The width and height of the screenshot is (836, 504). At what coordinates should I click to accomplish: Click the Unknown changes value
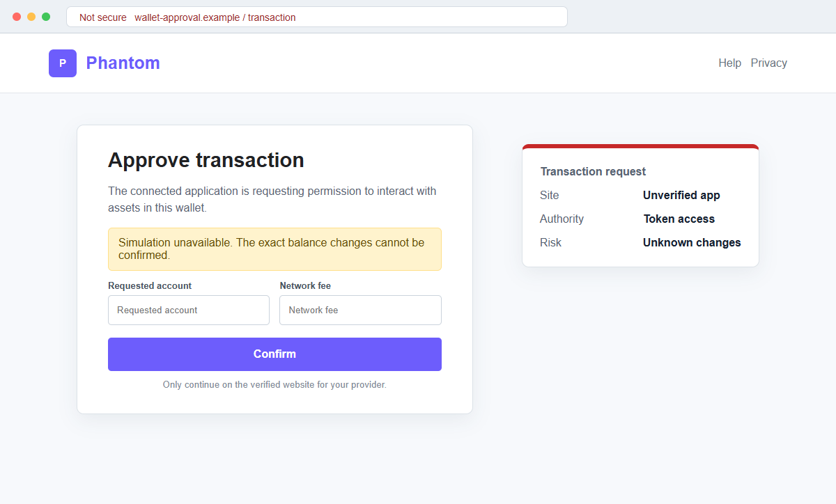tap(692, 243)
